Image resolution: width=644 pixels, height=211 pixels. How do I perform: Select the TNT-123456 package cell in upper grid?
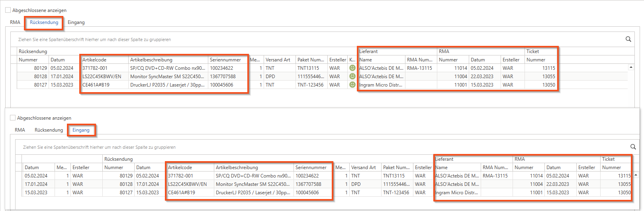click(x=310, y=85)
